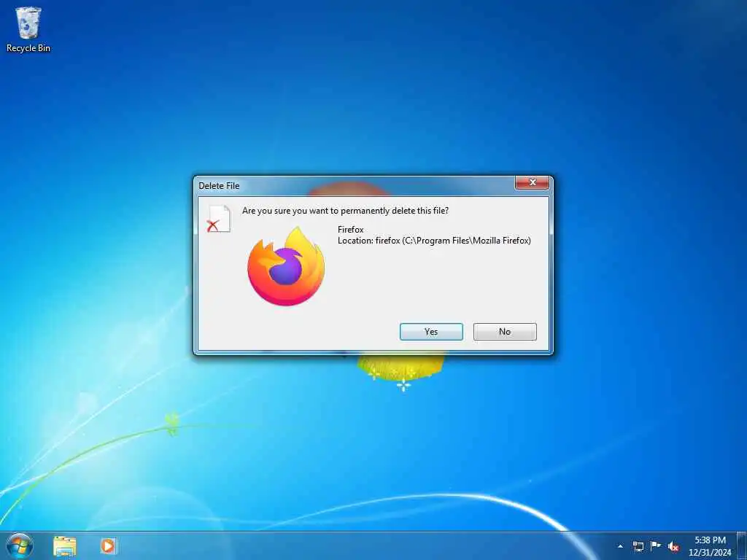Click the muted volume tray icon
The image size is (747, 560).
click(673, 547)
